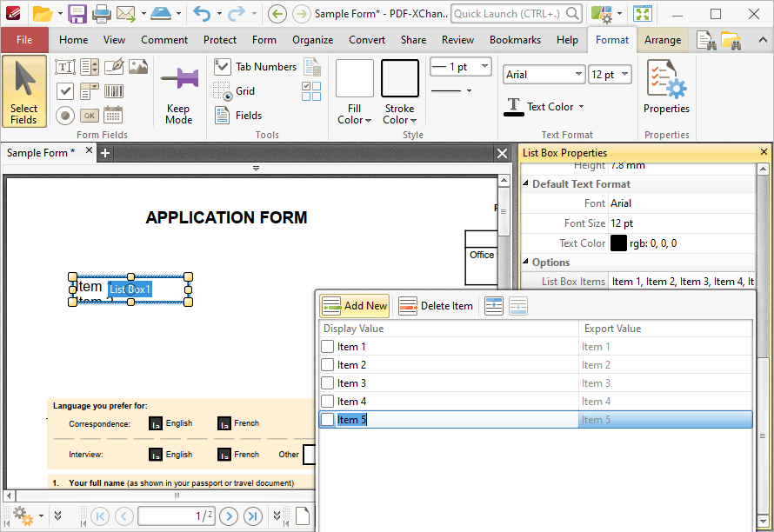Move list item up icon
774x532 pixels.
(494, 306)
